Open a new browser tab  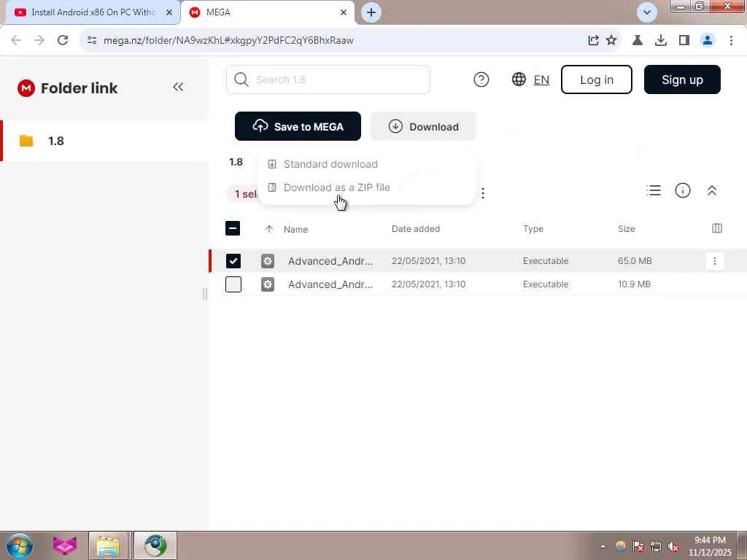(371, 12)
